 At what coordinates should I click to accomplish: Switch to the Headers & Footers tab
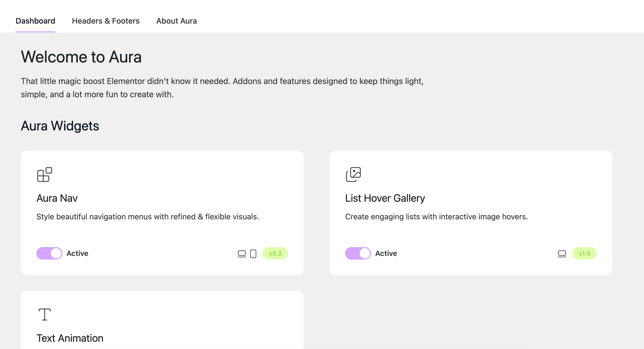coord(106,21)
